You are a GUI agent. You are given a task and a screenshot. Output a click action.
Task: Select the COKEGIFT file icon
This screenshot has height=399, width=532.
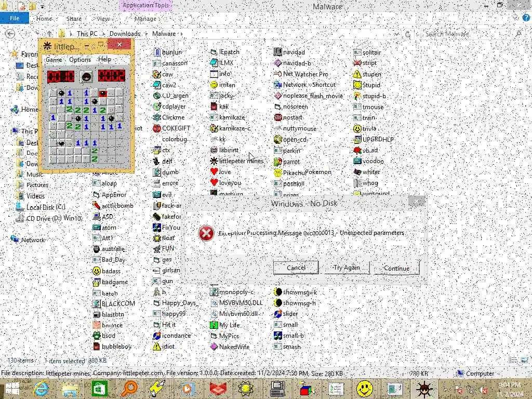tap(157, 128)
